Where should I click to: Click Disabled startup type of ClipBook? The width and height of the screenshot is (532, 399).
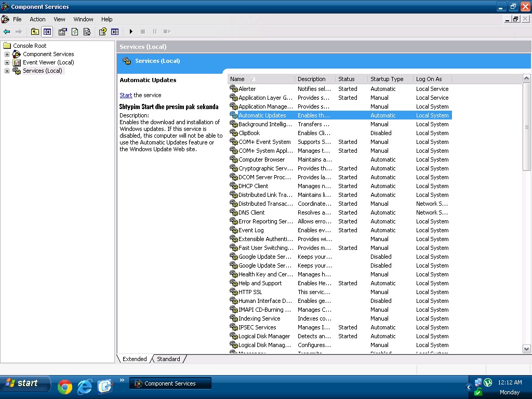click(x=381, y=133)
